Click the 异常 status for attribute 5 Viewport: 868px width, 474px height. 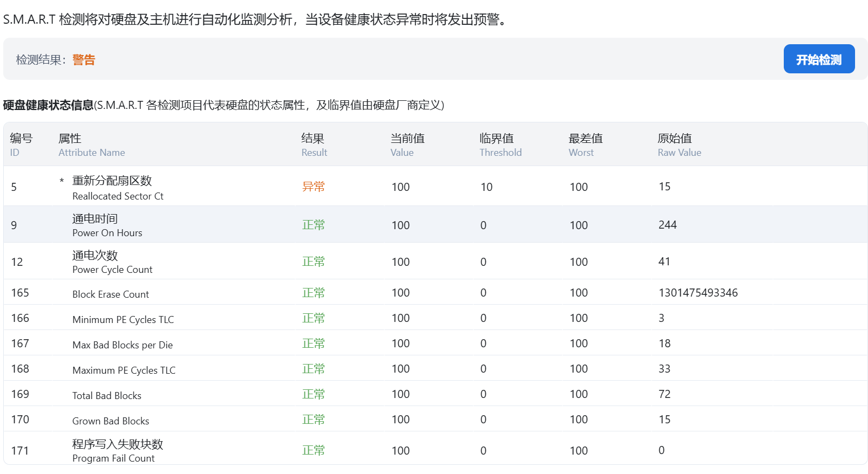tap(313, 187)
